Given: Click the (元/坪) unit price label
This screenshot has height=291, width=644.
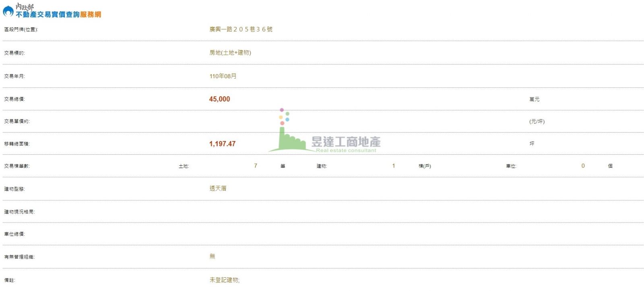Looking at the screenshot, I should [x=537, y=121].
